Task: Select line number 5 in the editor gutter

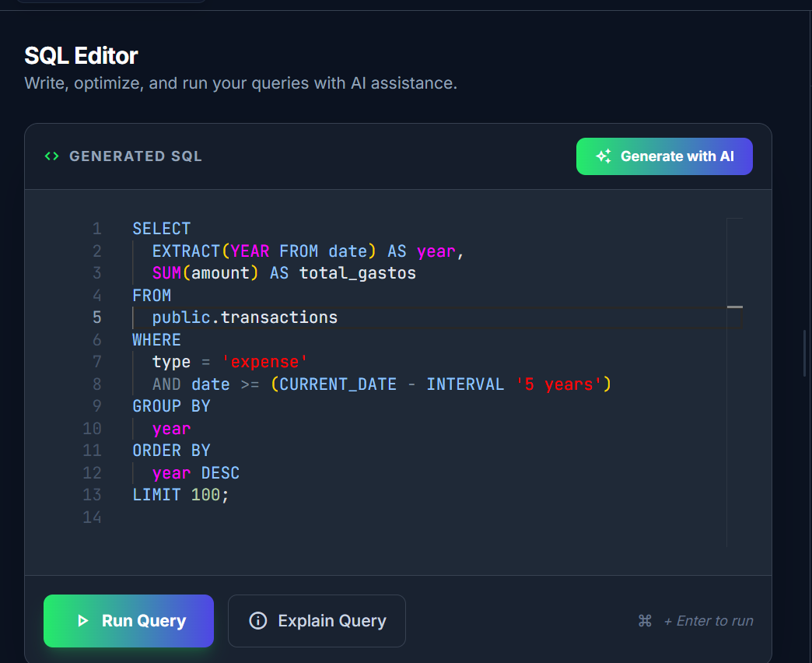Action: (x=96, y=317)
